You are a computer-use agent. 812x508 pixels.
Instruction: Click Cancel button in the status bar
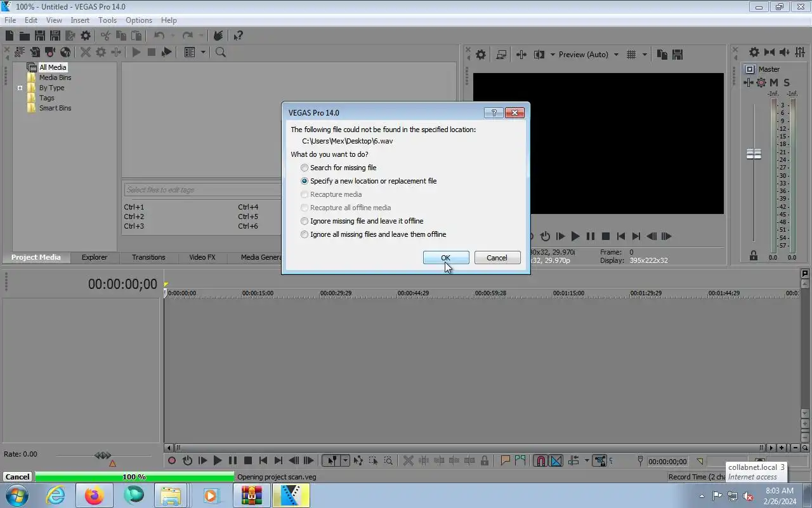17,477
